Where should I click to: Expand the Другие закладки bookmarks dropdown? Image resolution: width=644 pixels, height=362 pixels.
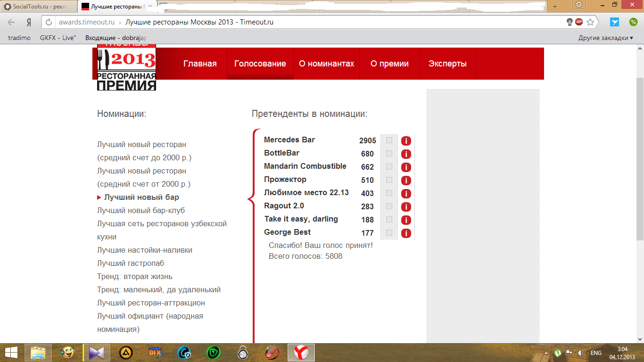tap(606, 38)
